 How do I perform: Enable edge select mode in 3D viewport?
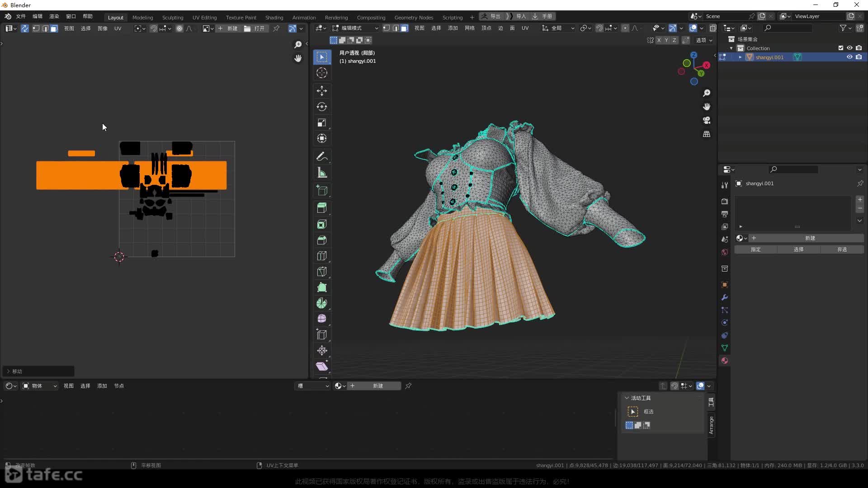click(396, 28)
